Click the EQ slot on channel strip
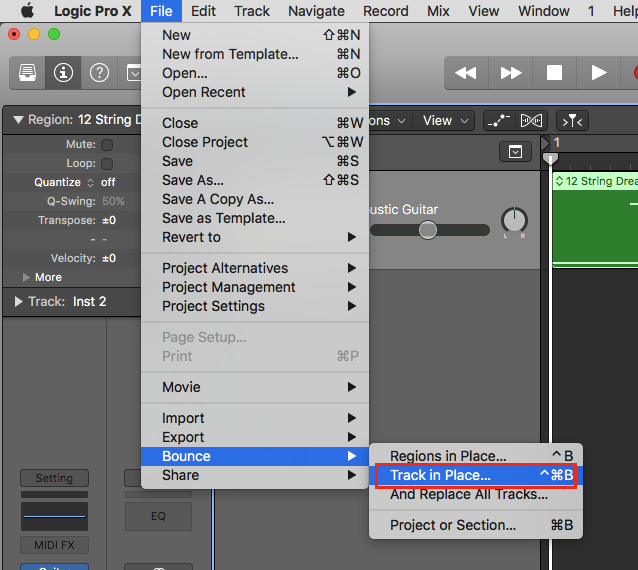The height and width of the screenshot is (570, 638). tap(158, 516)
